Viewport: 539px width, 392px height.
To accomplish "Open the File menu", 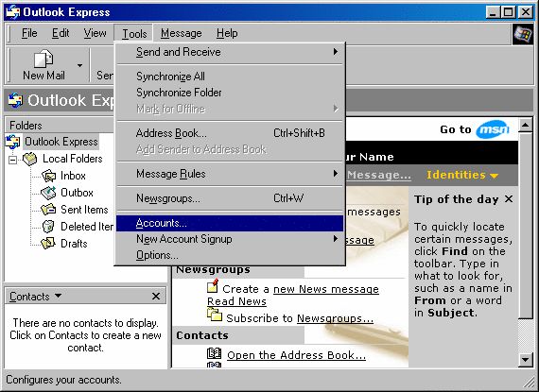I will pos(29,33).
